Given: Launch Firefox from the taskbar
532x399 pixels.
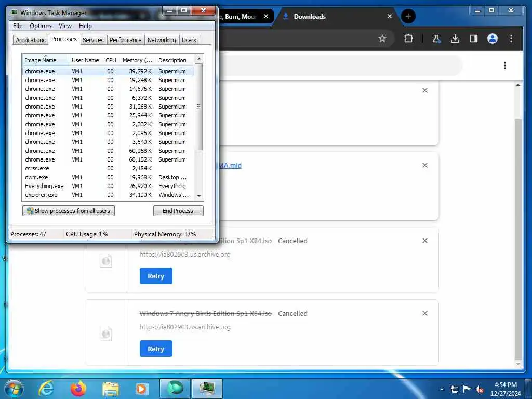Looking at the screenshot, I should coord(78,389).
